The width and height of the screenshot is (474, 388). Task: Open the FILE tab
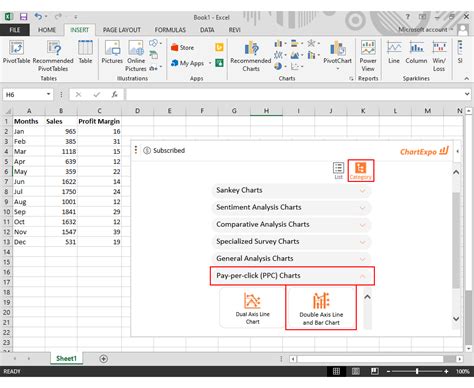tap(15, 30)
